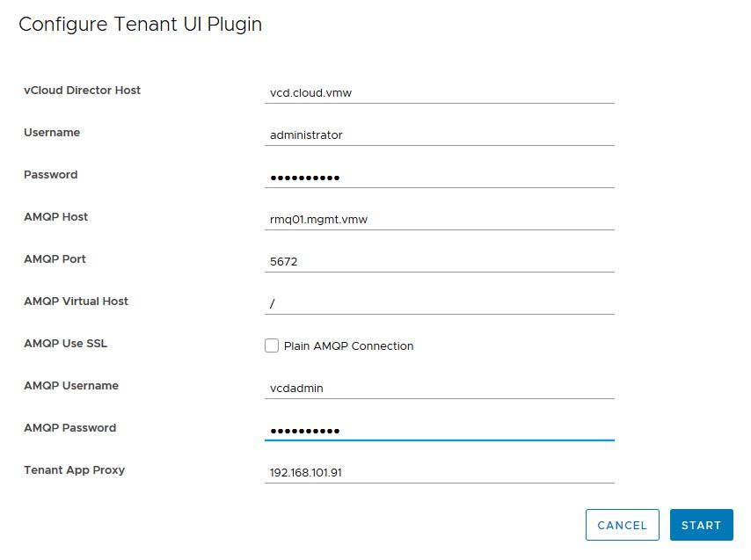
Task: Click the AMQP Host label text
Action: coord(55,217)
